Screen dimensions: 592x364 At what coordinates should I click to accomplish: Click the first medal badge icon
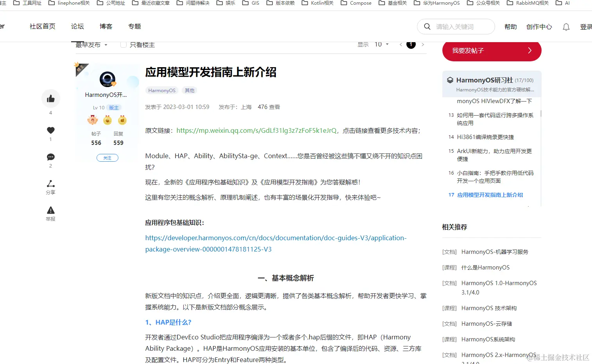[x=93, y=120]
